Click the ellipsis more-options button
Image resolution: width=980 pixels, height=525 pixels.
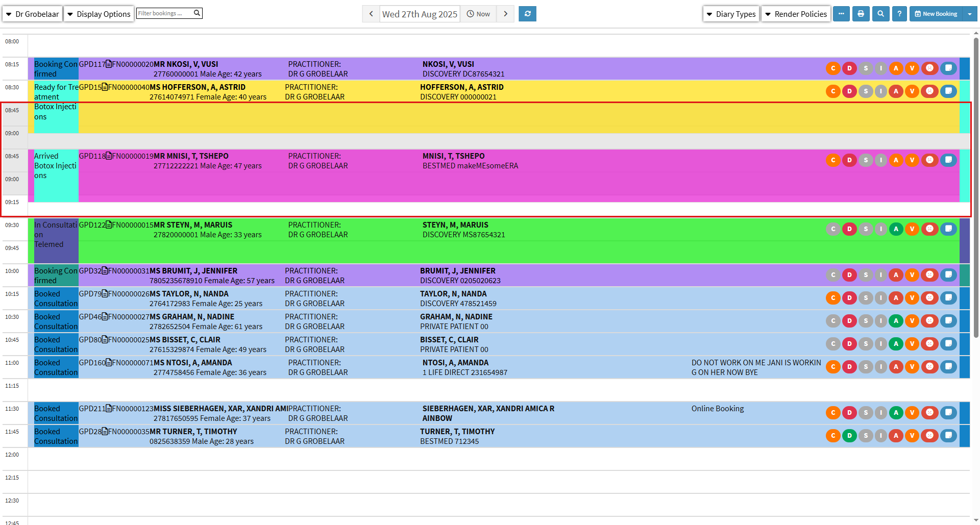click(841, 14)
